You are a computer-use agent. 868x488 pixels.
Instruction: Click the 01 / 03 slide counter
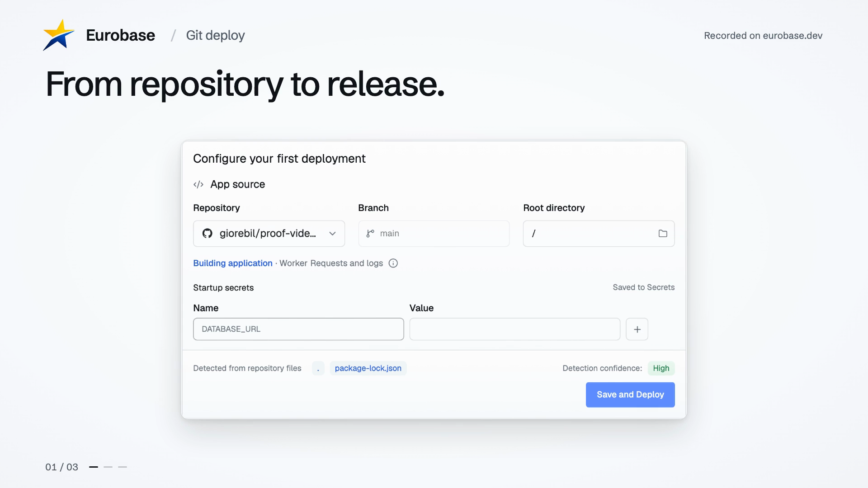click(61, 467)
